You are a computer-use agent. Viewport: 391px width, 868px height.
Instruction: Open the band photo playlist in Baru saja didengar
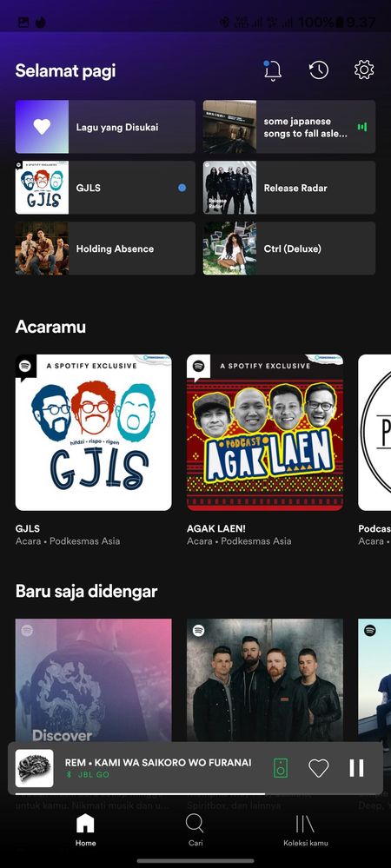265,680
